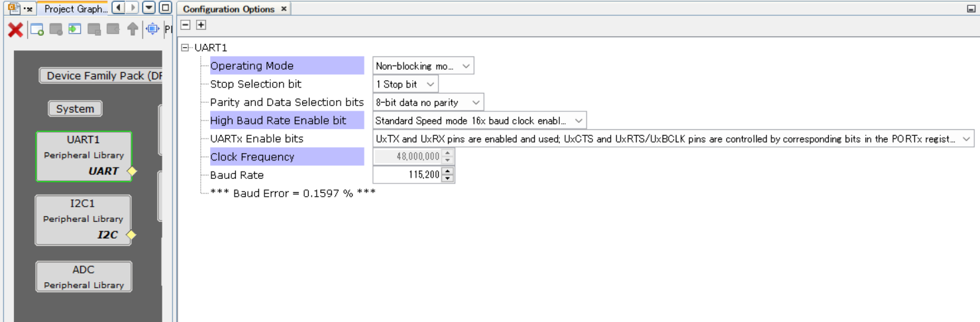Viewport: 980px width, 322px height.
Task: Close the Configuration Options tab
Action: click(284, 9)
